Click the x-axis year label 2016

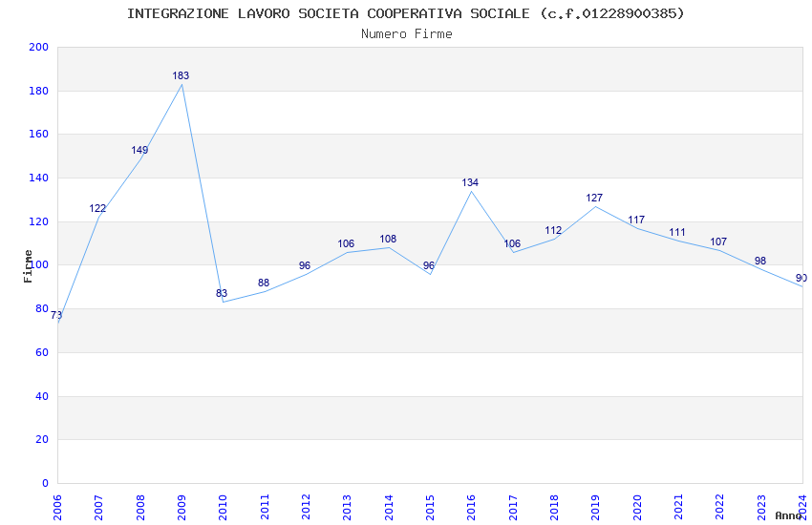[472, 508]
